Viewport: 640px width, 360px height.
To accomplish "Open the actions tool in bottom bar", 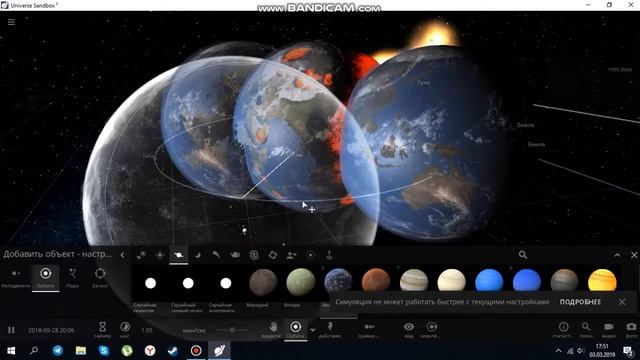I will pyautogui.click(x=330, y=329).
